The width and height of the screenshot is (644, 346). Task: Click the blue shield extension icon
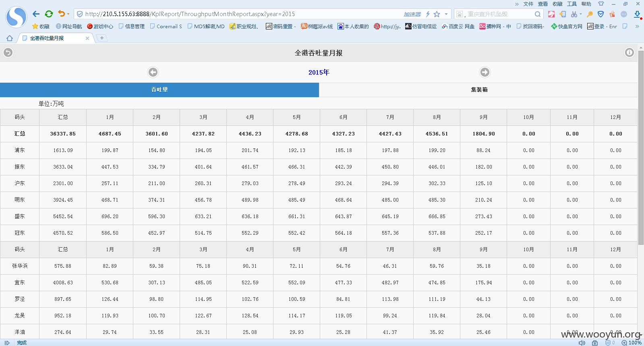pos(601,14)
